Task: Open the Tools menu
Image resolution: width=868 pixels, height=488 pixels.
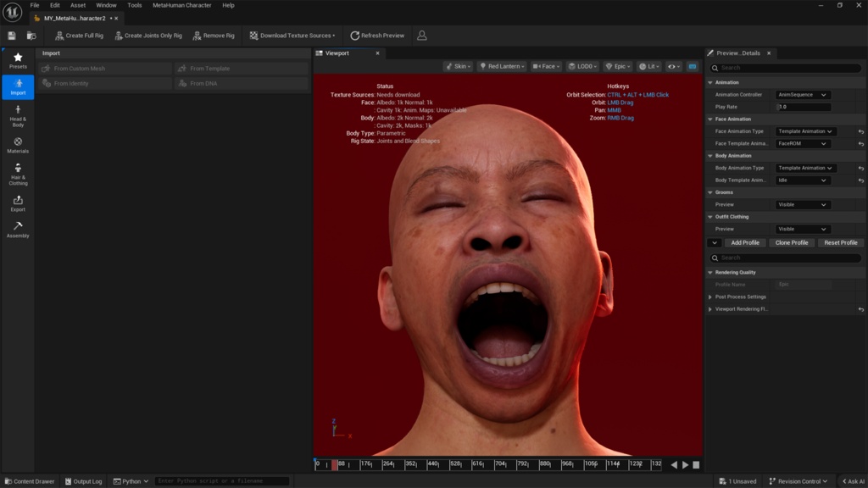Action: [x=135, y=5]
